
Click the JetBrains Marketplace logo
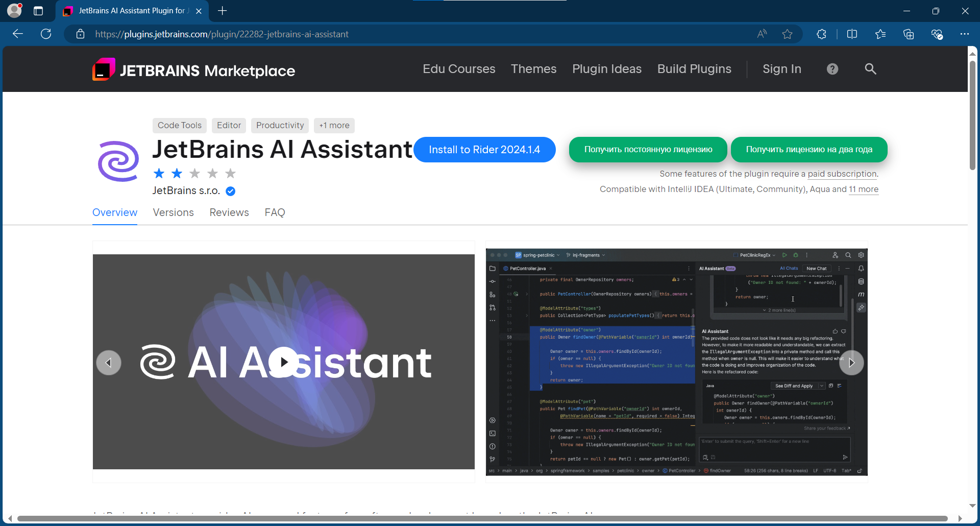pos(193,69)
